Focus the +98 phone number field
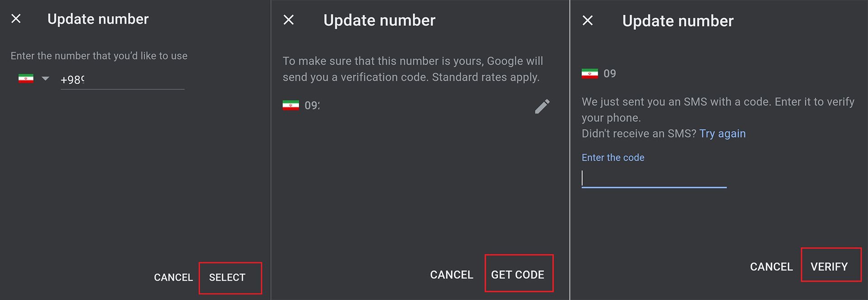 [x=122, y=80]
